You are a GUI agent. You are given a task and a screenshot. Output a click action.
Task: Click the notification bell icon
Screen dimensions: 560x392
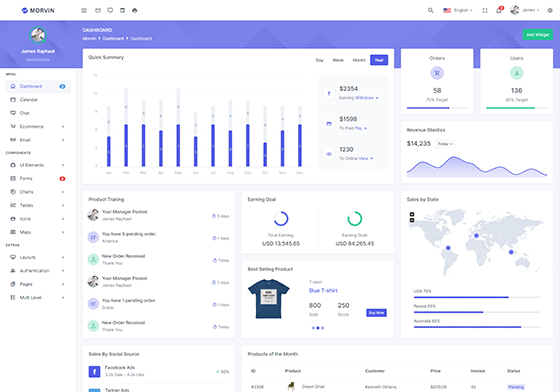click(x=499, y=10)
